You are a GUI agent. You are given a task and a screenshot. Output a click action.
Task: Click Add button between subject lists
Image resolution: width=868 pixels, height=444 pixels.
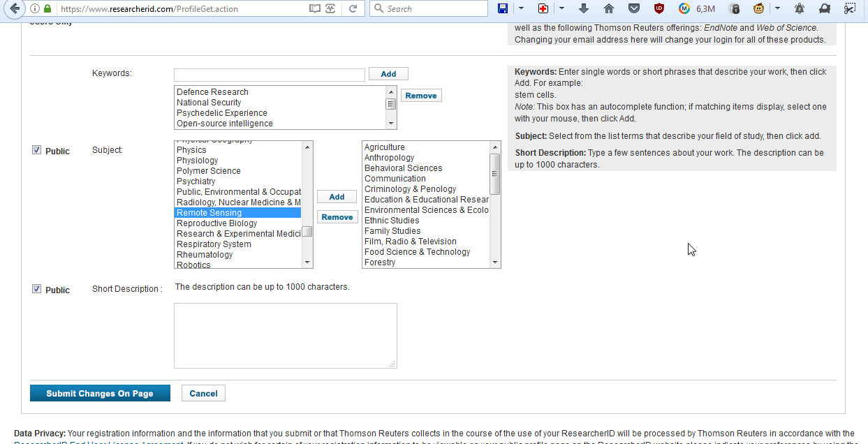337,197
